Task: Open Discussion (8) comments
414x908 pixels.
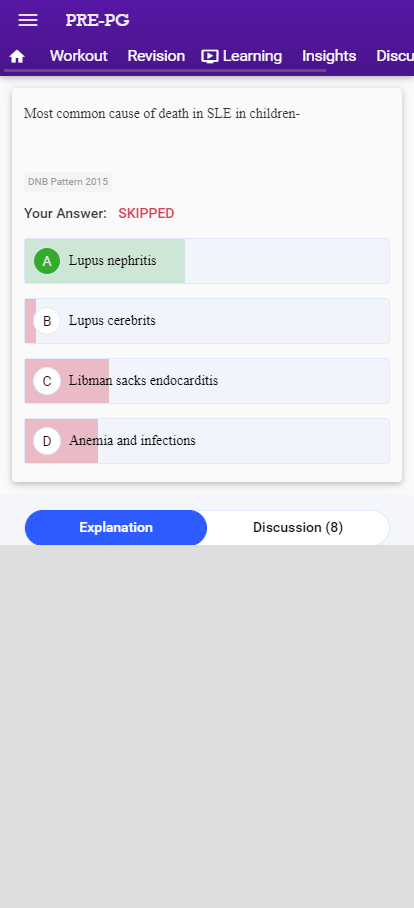Action: point(298,528)
